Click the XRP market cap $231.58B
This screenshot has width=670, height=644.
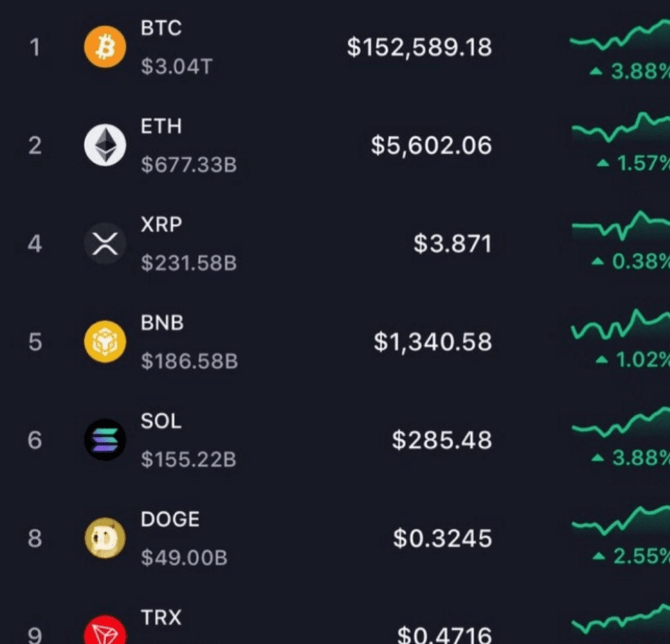(x=189, y=263)
